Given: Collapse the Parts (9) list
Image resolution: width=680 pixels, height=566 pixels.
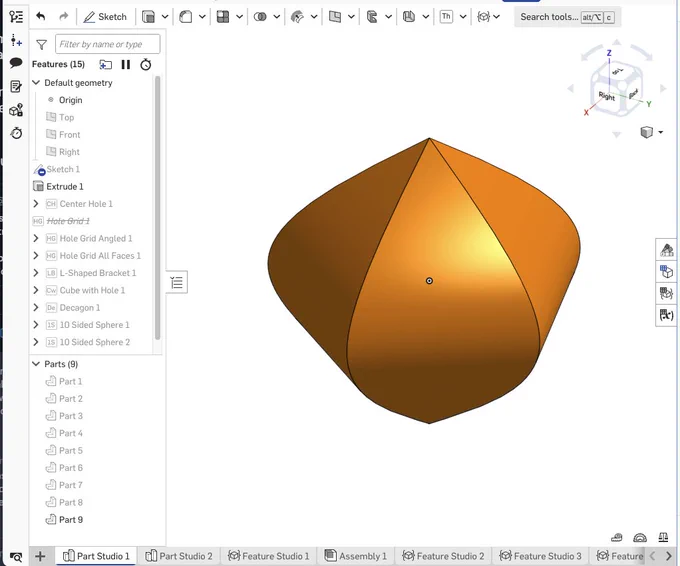Looking at the screenshot, I should pyautogui.click(x=36, y=364).
